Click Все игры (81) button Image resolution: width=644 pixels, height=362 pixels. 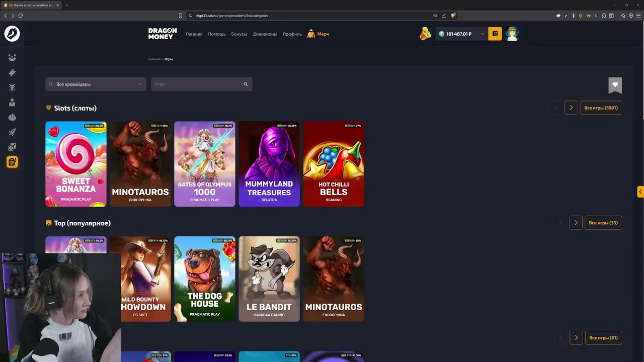(603, 337)
